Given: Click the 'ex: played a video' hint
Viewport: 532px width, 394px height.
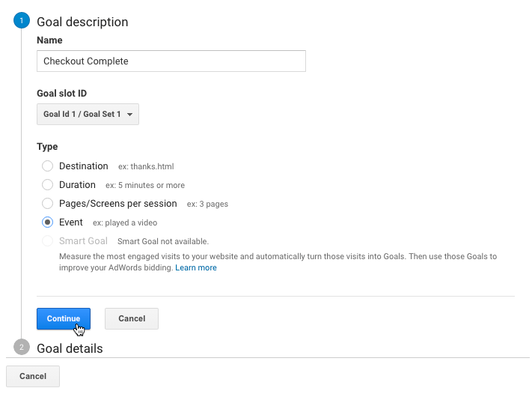Looking at the screenshot, I should tap(125, 222).
